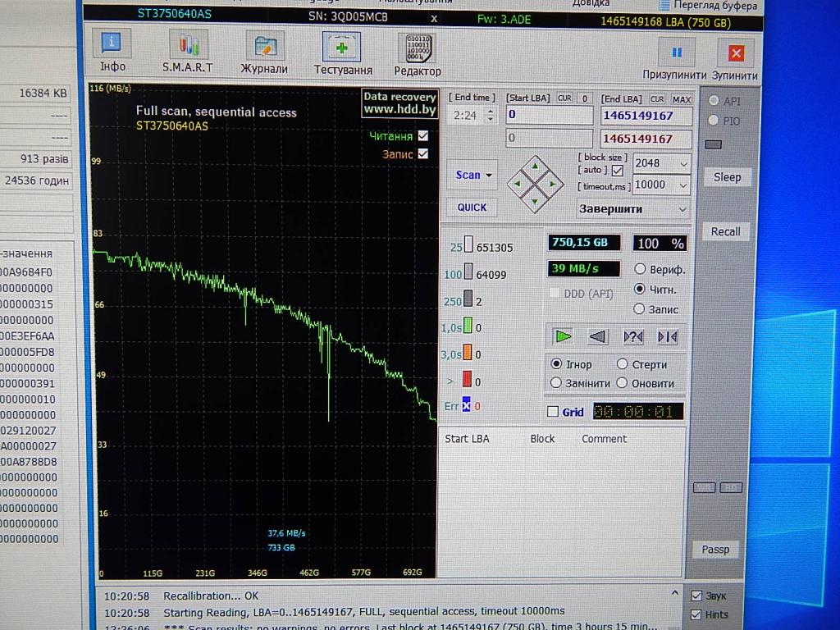
Task: Toggle the Звук sound checkbox
Action: 696,596
